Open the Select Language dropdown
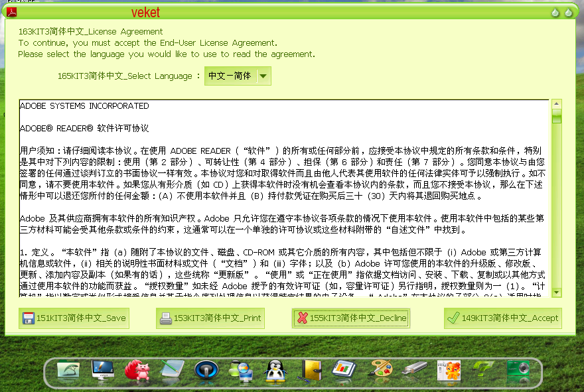 pos(238,76)
